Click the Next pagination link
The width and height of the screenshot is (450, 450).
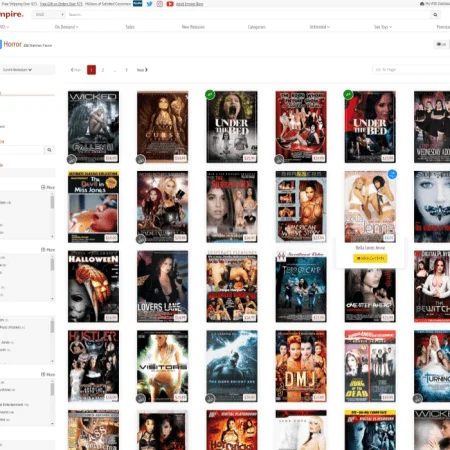pyautogui.click(x=142, y=70)
